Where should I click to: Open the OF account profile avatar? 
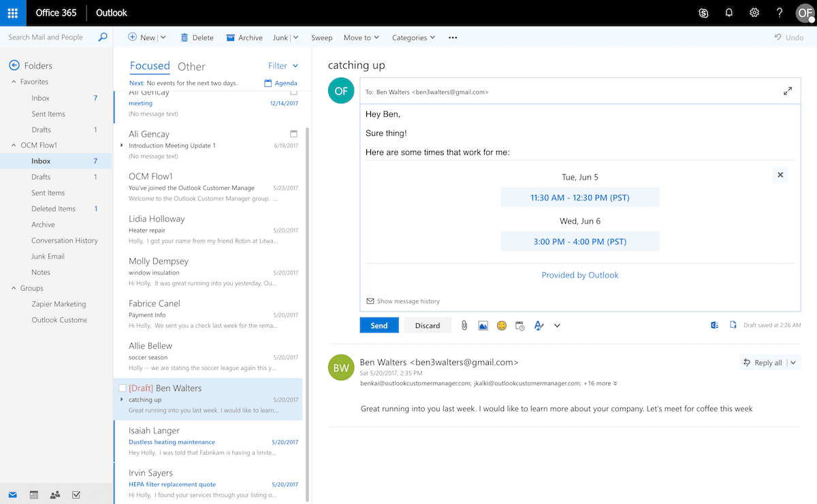[805, 12]
